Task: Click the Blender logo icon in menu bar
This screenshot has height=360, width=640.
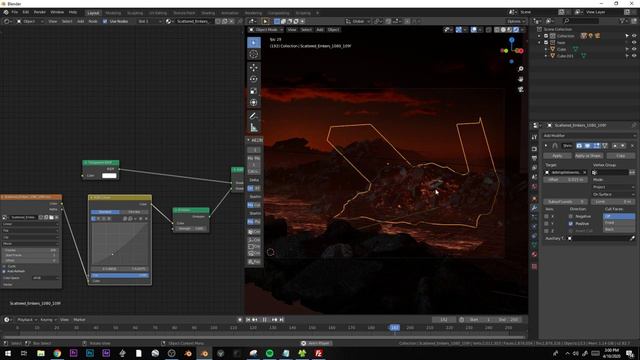Action: click(x=6, y=12)
